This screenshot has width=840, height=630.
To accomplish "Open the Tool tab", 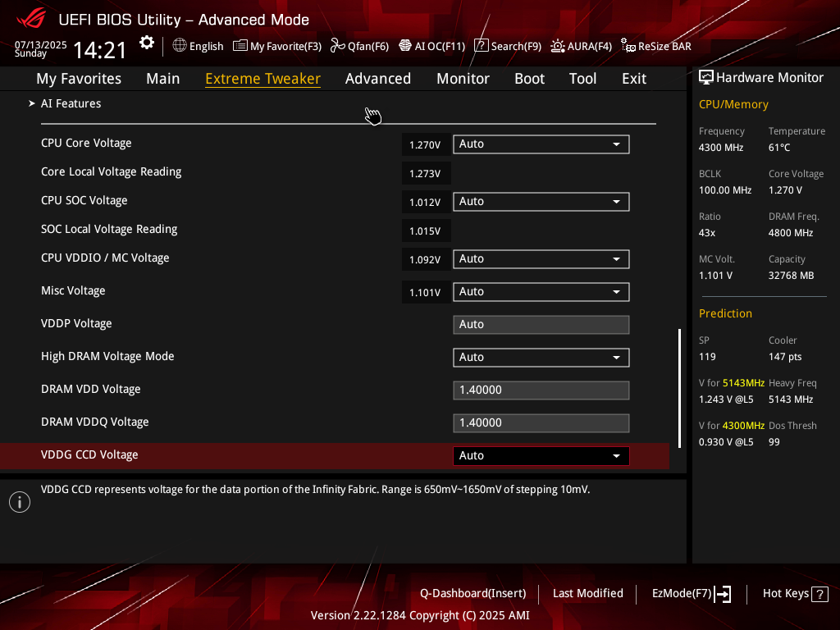I will tap(583, 79).
